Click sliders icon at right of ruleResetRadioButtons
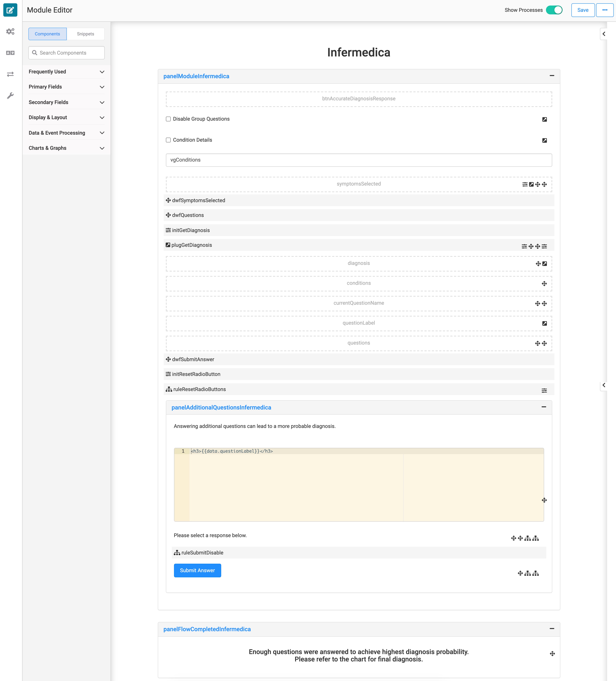 pyautogui.click(x=544, y=390)
